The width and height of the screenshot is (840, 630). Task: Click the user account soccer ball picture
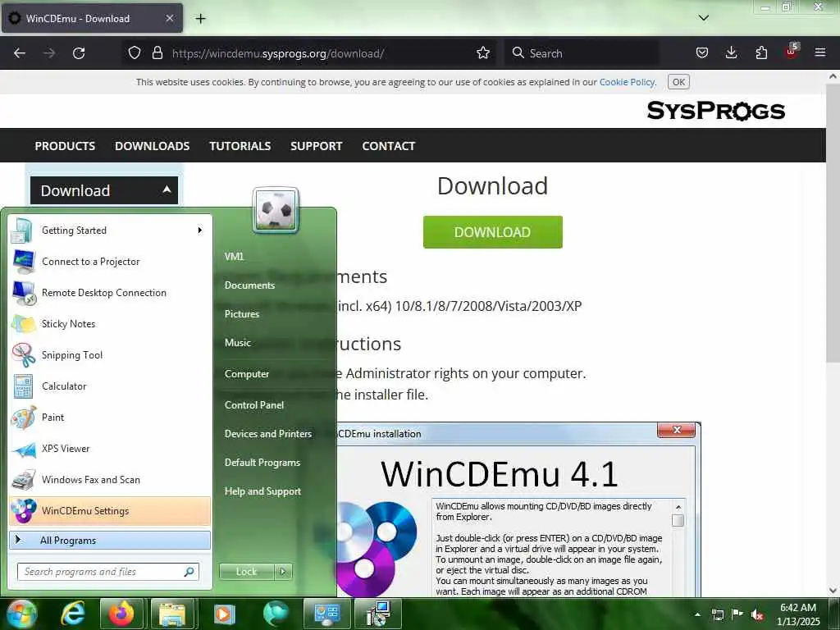(x=276, y=210)
